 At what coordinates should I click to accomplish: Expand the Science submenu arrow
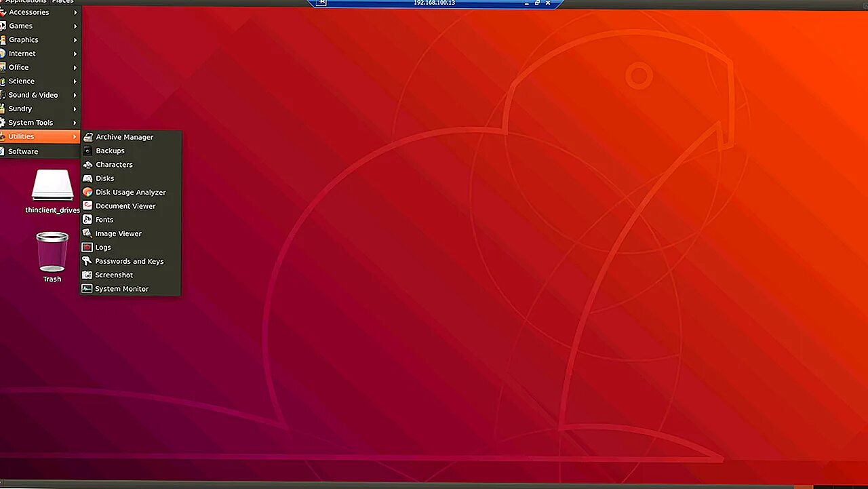[x=75, y=81]
